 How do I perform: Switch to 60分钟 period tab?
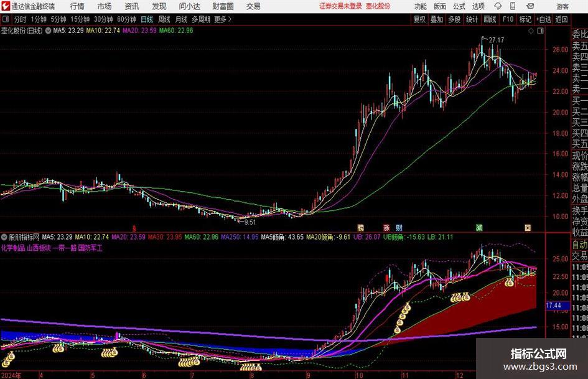[126, 19]
